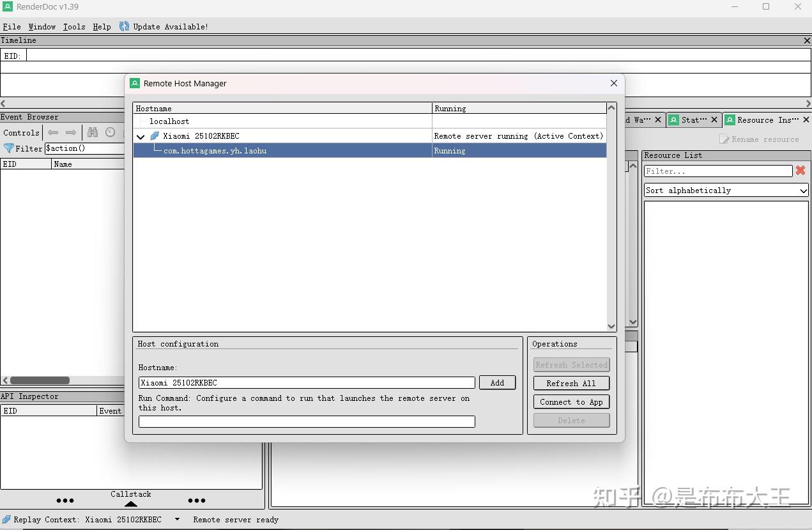Close the Timeline panel
Viewport: 812px width, 530px height.
[x=807, y=40]
